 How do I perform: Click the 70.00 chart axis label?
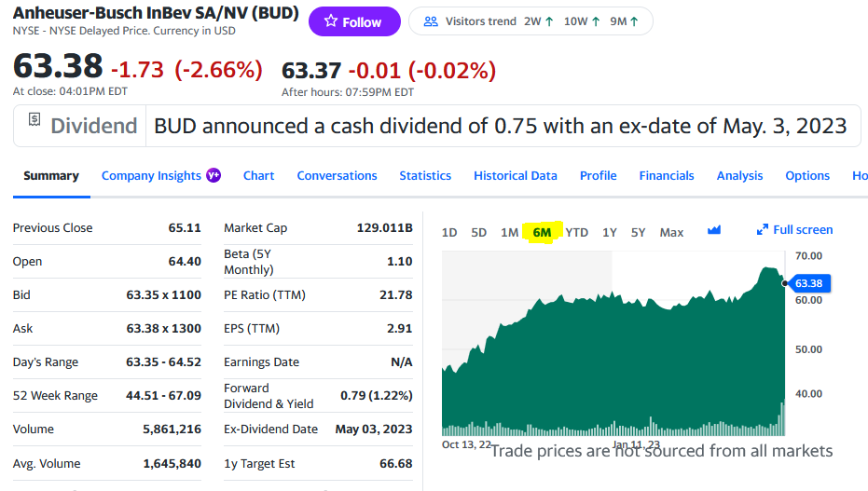[x=808, y=256]
